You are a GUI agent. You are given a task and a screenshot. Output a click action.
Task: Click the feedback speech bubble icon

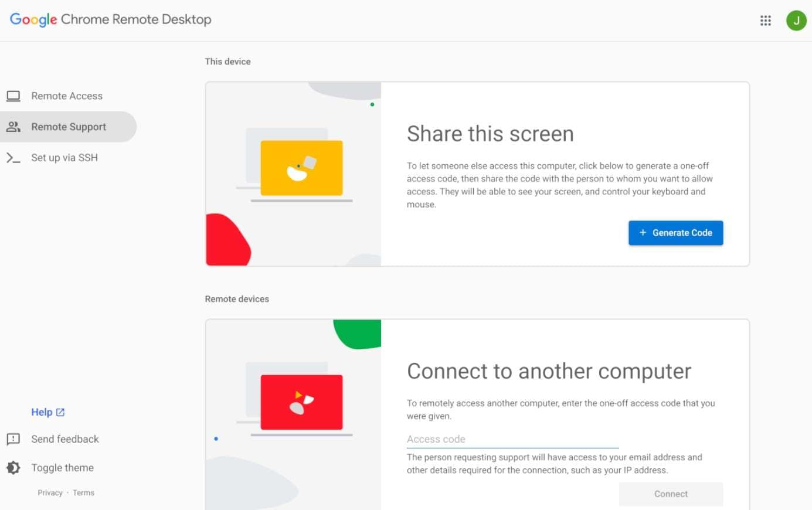pyautogui.click(x=13, y=439)
